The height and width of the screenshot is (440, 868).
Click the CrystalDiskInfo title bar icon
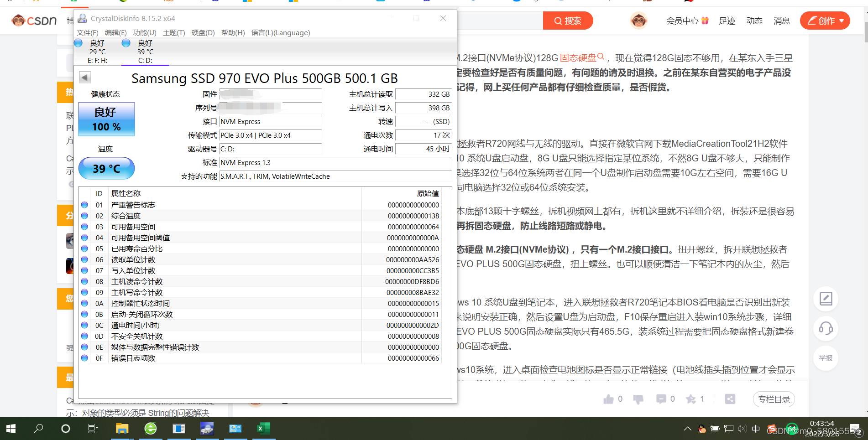[x=82, y=18]
